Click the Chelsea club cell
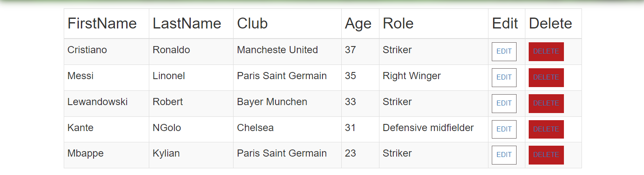Screen dimensions: 644x175 click(255, 128)
